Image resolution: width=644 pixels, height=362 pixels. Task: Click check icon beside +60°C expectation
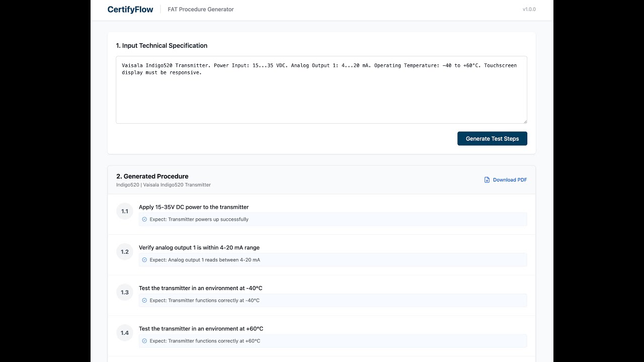pyautogui.click(x=144, y=341)
